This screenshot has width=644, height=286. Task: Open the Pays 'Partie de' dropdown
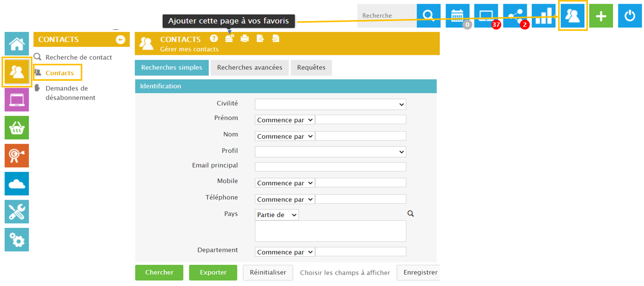pyautogui.click(x=277, y=215)
